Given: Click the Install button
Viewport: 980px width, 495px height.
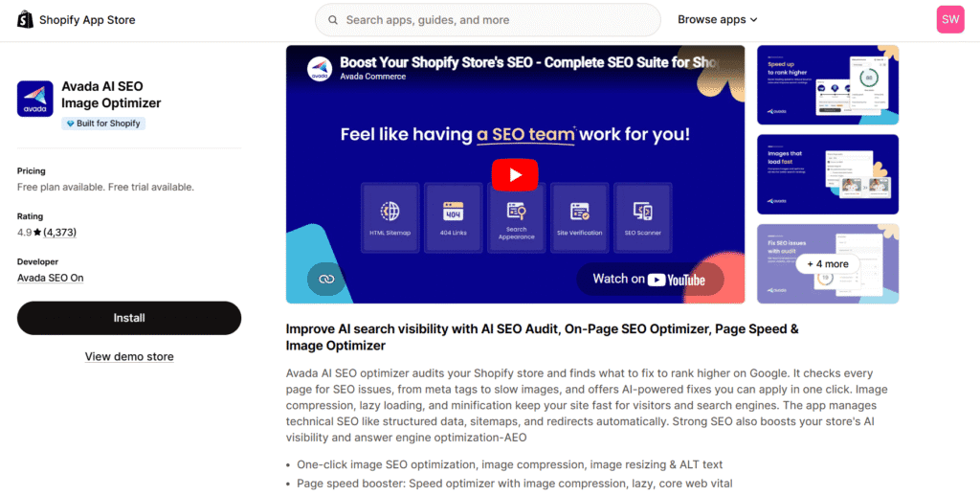Looking at the screenshot, I should click(x=129, y=318).
